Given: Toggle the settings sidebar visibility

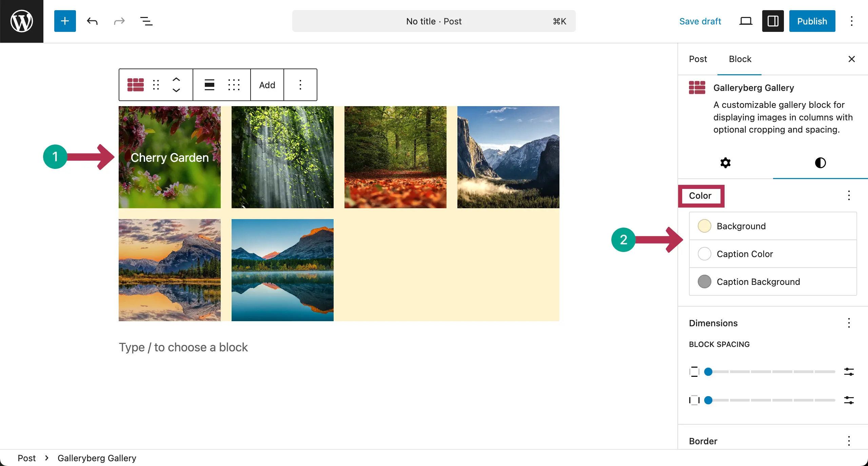Looking at the screenshot, I should pos(773,21).
